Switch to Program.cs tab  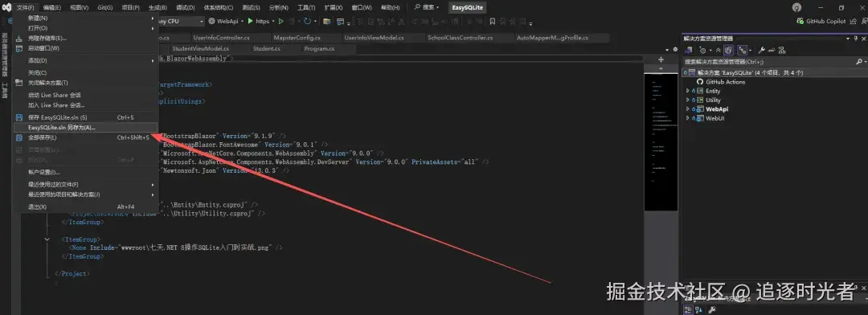click(x=319, y=48)
